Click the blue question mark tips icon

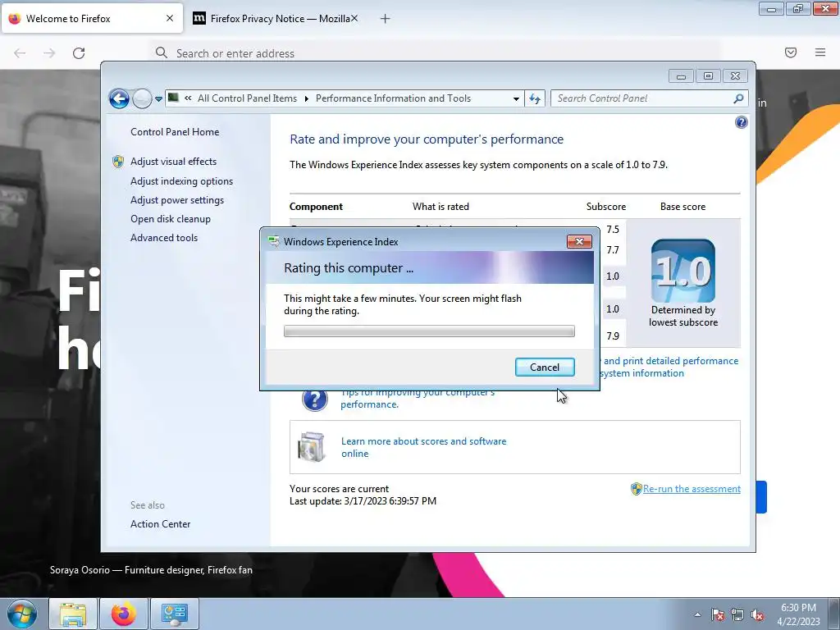click(x=314, y=399)
